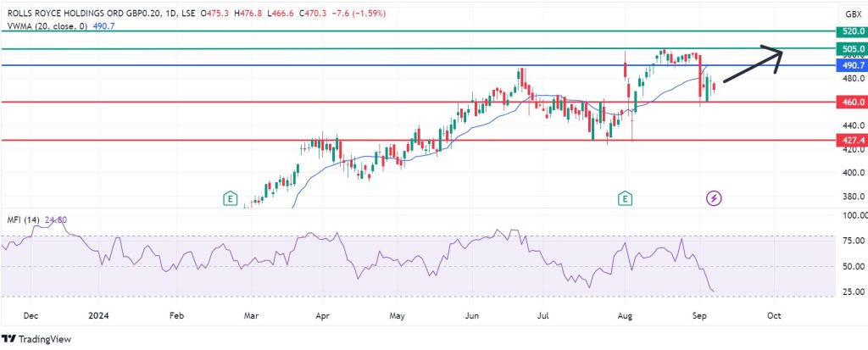This screenshot has width=868, height=350.
Task: Click the Sep label on time axis
Action: click(x=699, y=315)
